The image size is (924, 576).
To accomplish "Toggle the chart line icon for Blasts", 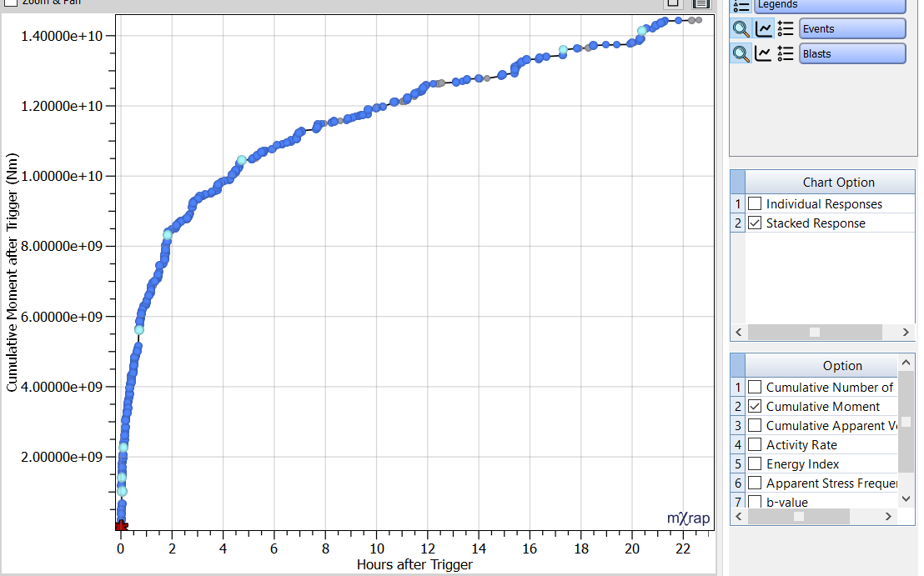I will point(763,54).
